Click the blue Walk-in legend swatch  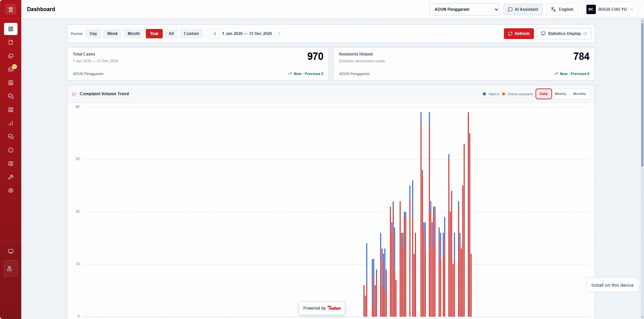[x=484, y=94]
